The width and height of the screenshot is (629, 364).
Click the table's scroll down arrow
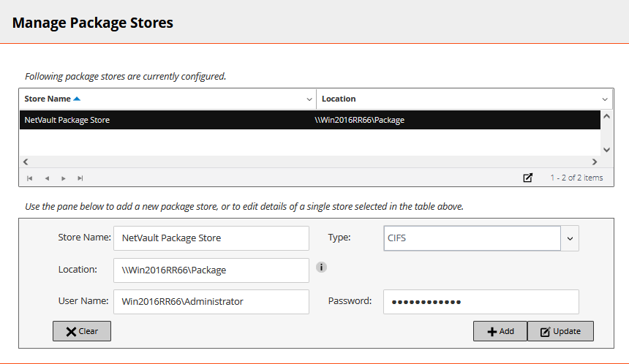coord(606,150)
